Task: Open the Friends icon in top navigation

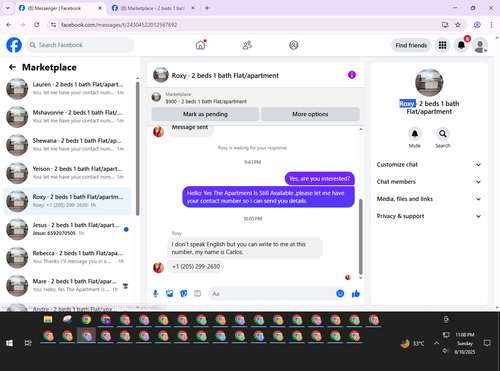Action: click(x=247, y=45)
